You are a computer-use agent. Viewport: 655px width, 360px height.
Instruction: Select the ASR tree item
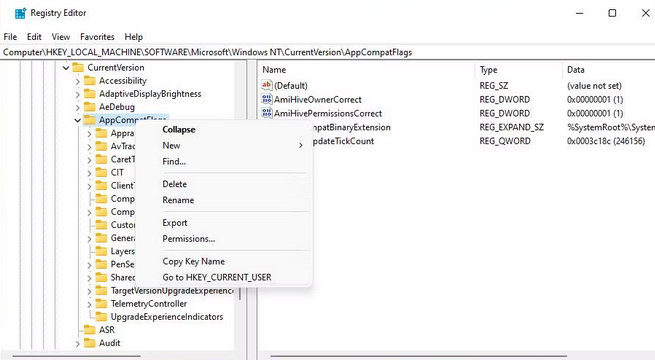[107, 330]
